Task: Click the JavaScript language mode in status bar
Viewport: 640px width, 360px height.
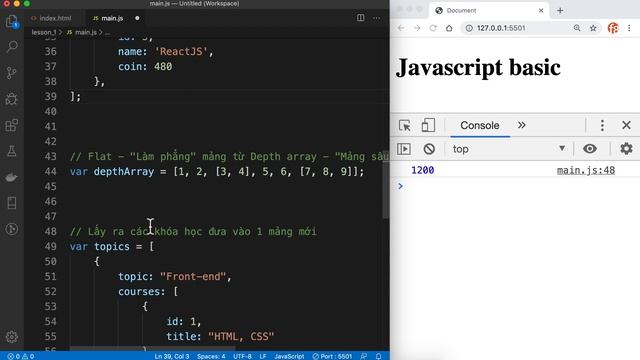Action: [x=289, y=356]
